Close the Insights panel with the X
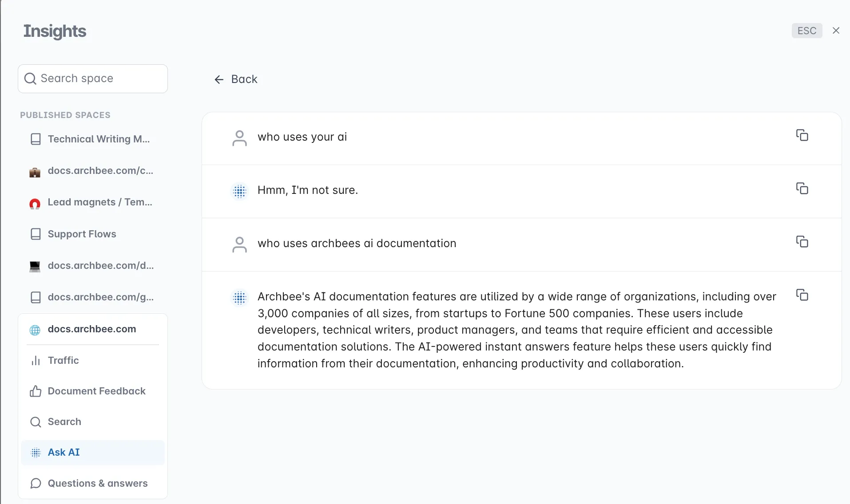 [x=836, y=31]
